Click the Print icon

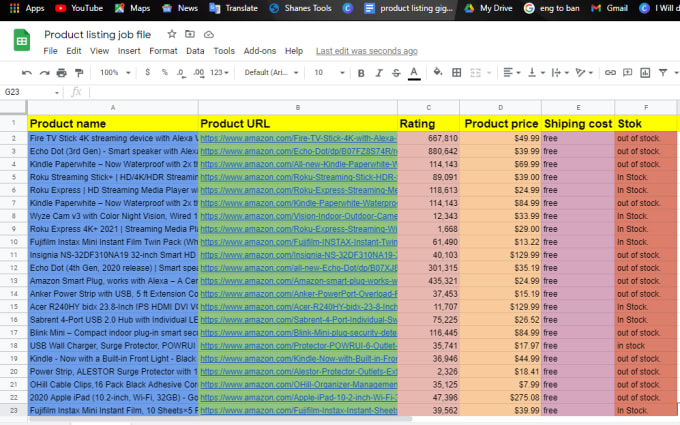click(62, 73)
